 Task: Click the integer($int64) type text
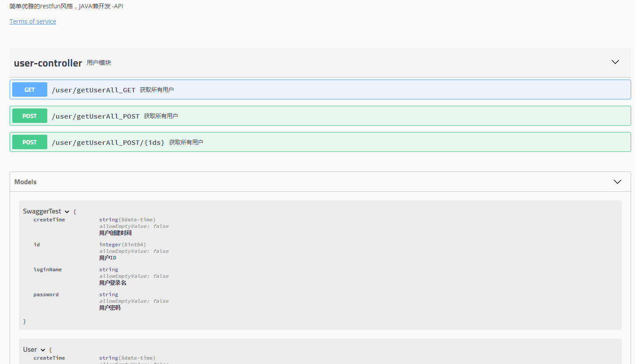pyautogui.click(x=123, y=245)
